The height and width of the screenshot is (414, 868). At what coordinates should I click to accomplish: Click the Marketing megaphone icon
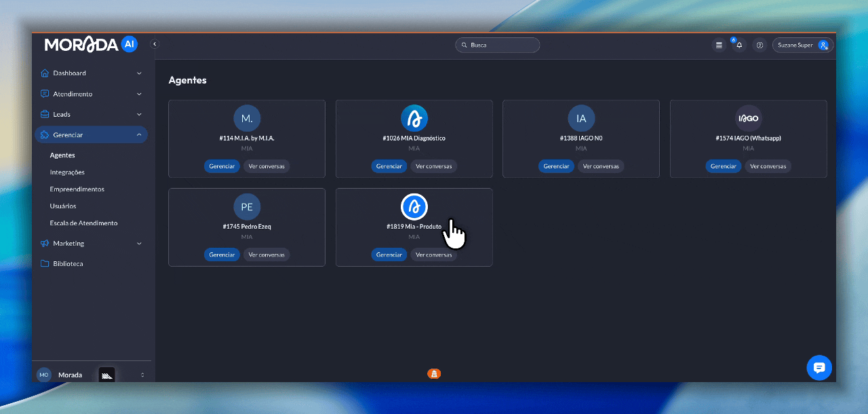coord(45,243)
